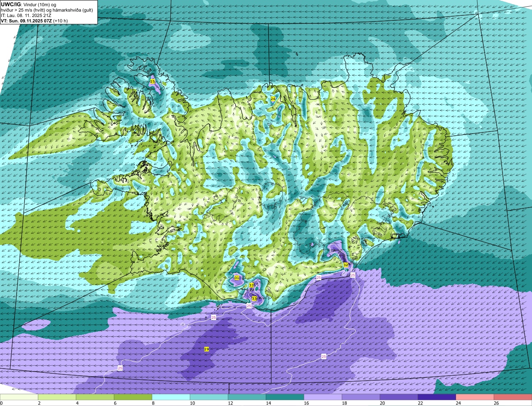Viewport: 532px width, 406px height.
Task: Click the yellow '29' gust label over the sea
Action: click(x=207, y=349)
